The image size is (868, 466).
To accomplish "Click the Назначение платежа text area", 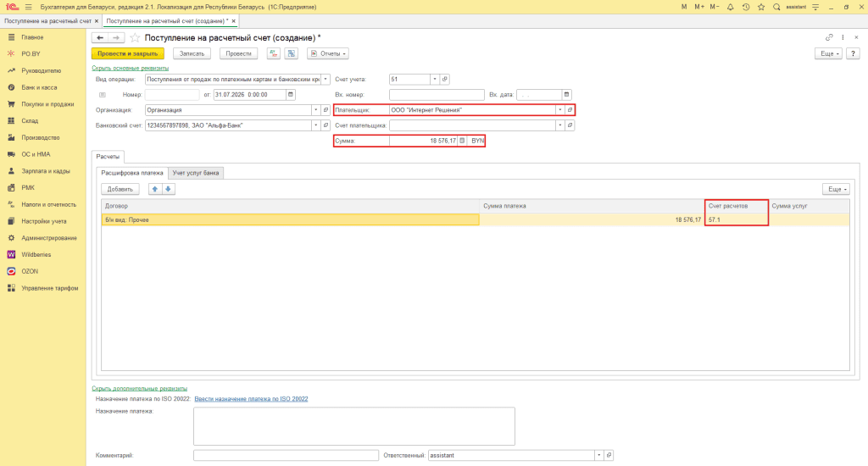I will pos(354,426).
